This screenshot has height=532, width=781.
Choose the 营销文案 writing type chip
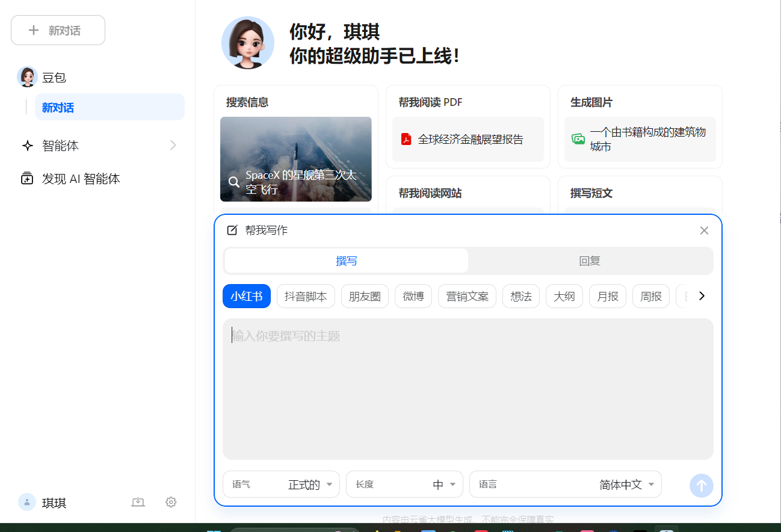coord(468,296)
